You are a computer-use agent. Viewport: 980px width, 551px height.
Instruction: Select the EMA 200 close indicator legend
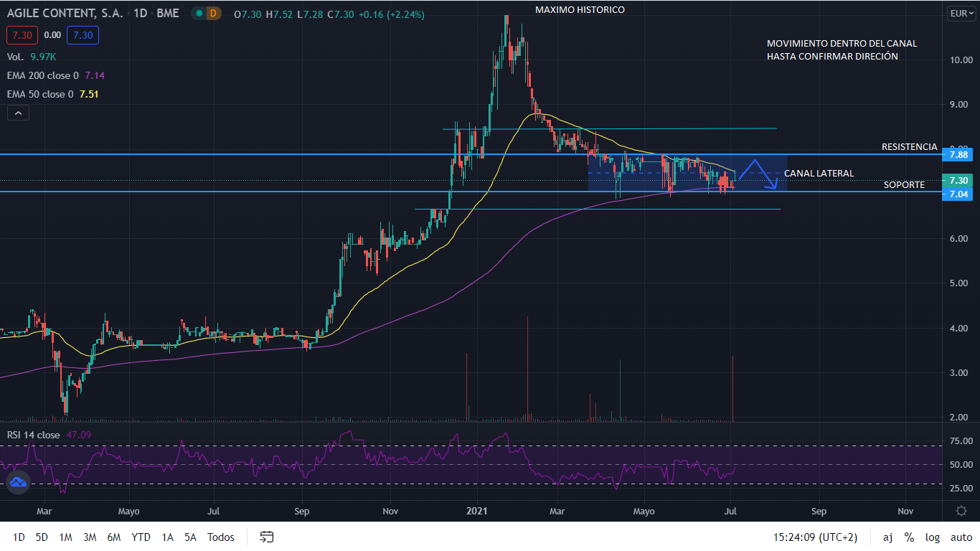[x=43, y=75]
